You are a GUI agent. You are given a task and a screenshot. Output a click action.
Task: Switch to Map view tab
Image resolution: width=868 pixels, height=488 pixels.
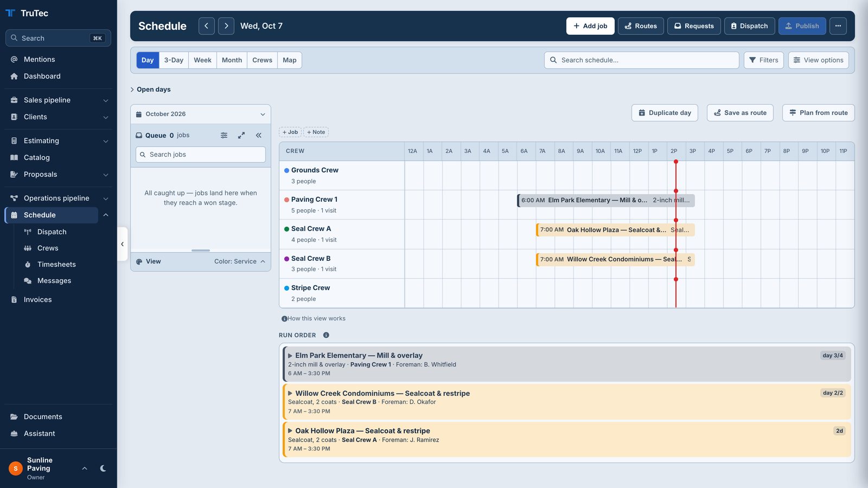pyautogui.click(x=290, y=60)
